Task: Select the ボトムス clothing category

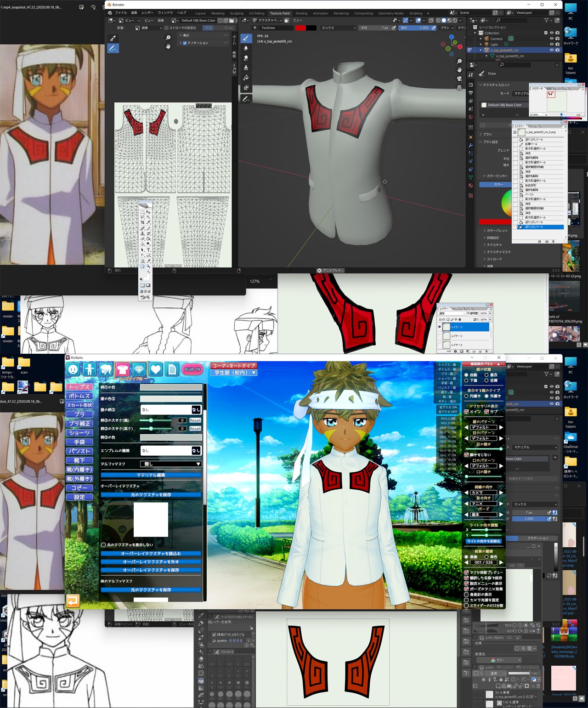Action: 79,396
